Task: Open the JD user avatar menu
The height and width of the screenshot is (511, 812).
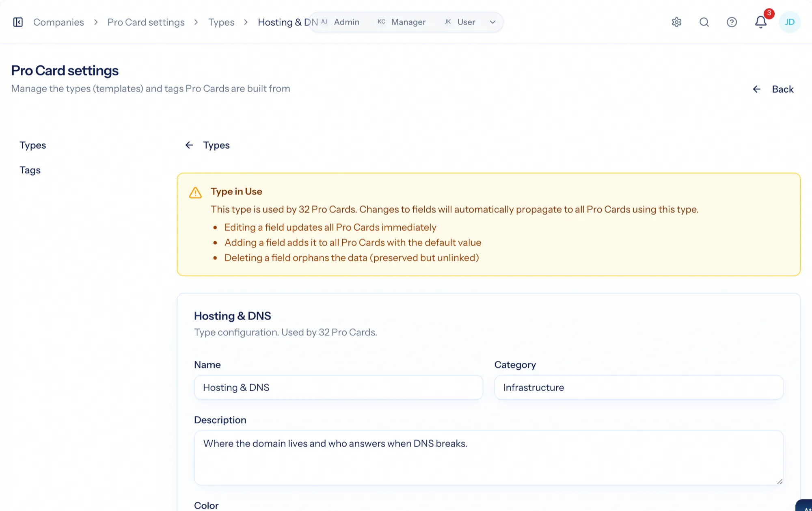Action: pyautogui.click(x=789, y=22)
